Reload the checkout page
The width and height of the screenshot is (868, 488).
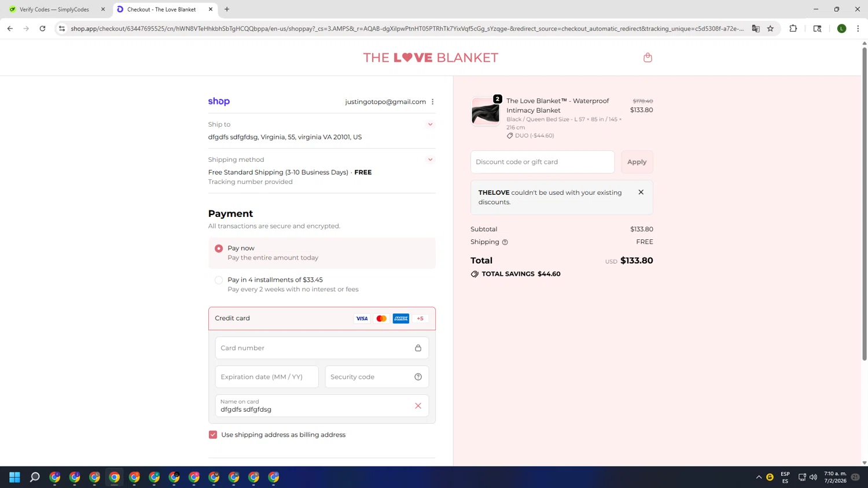(x=42, y=28)
